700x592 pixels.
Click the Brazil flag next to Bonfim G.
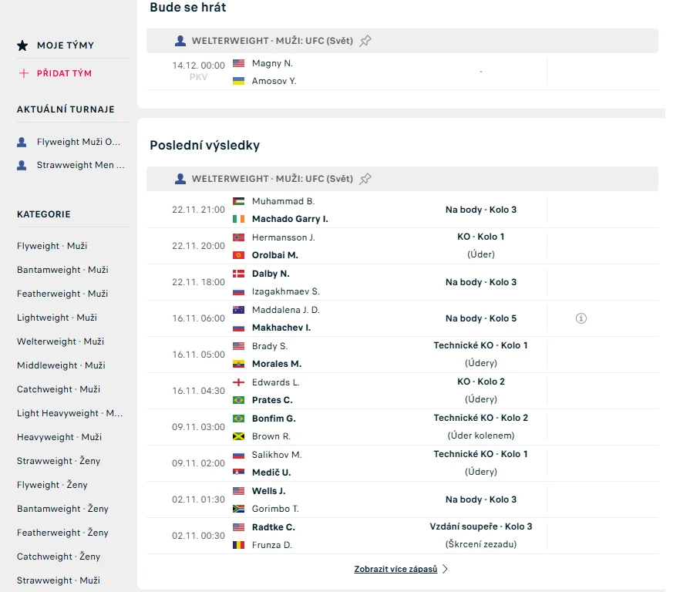point(239,419)
